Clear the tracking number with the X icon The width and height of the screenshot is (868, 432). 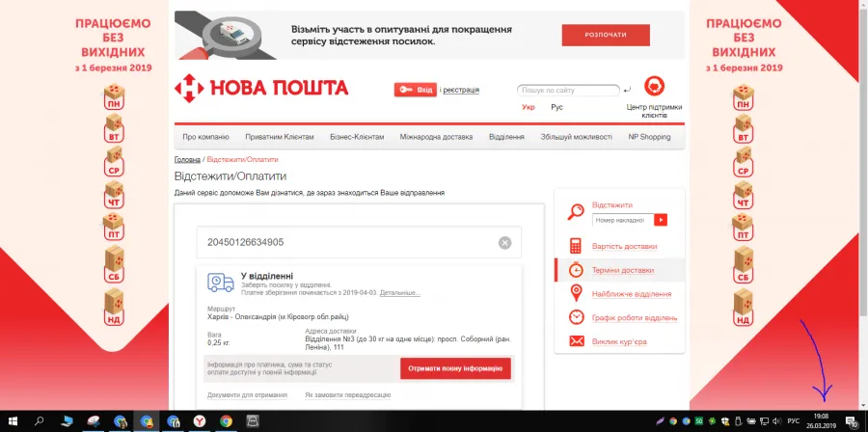(504, 242)
